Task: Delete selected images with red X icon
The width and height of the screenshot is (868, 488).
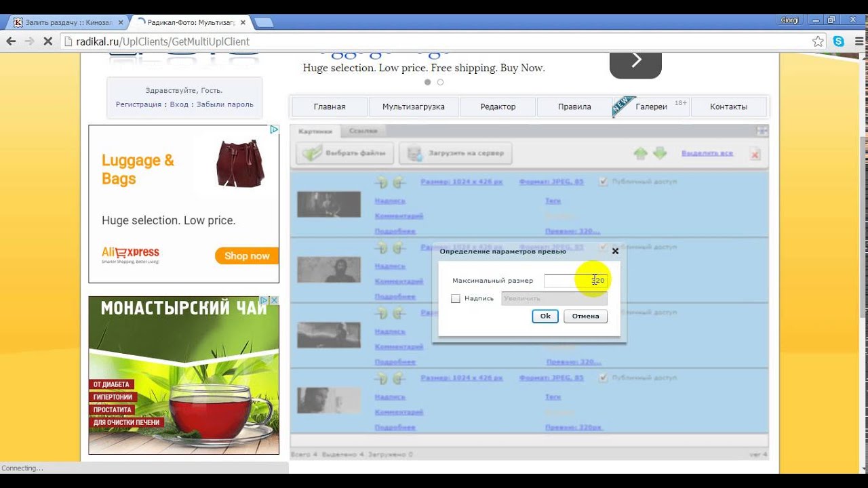Action: point(755,155)
